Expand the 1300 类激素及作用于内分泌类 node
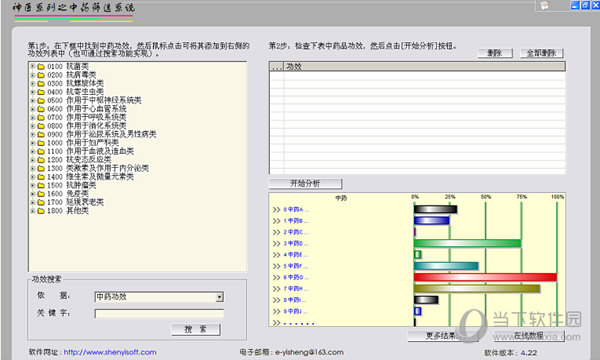 click(x=33, y=168)
